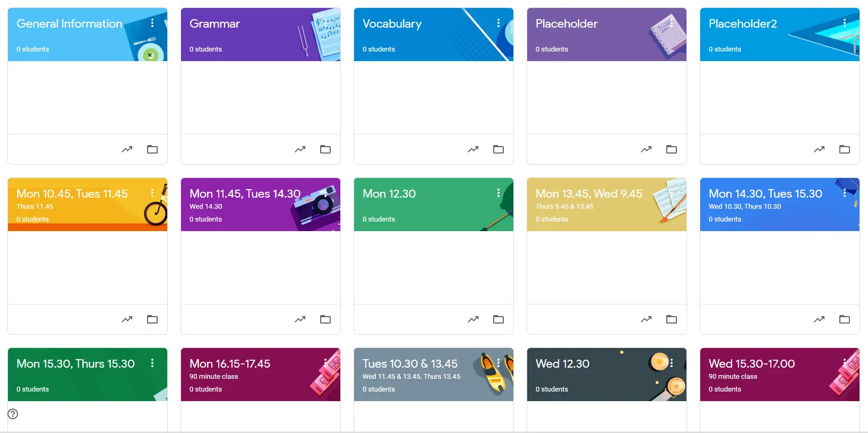The width and height of the screenshot is (868, 433).
Task: Click the help question mark icon
Action: 12,414
